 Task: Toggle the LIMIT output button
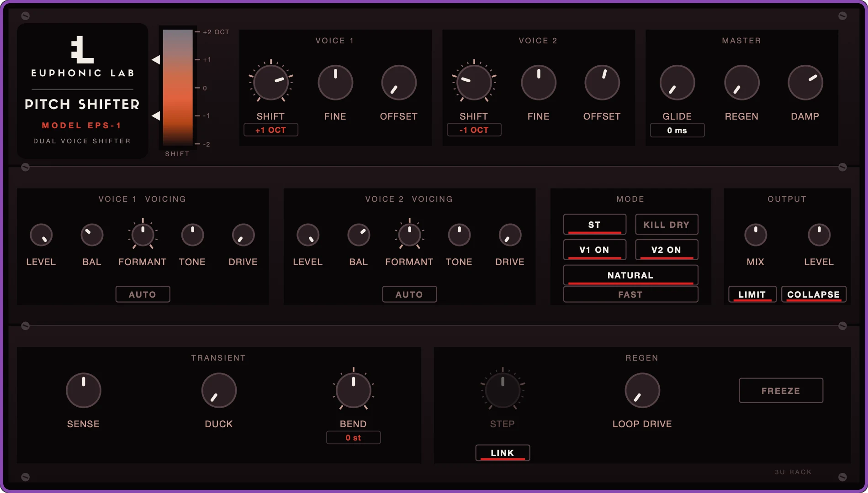pos(752,294)
